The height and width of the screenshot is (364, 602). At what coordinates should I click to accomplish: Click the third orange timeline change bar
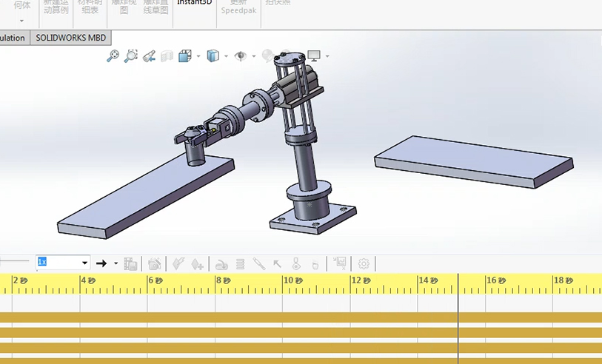(301, 348)
